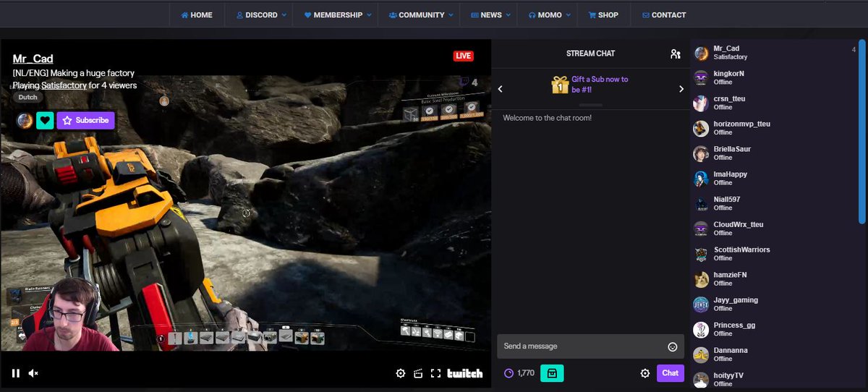This screenshot has height=392, width=868.
Task: Open channel points balance 1,770
Action: point(519,373)
